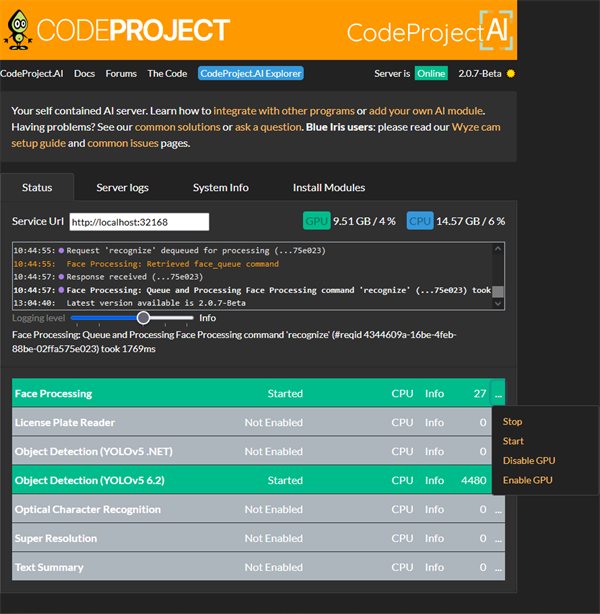Select the Text Summary module name
The width and height of the screenshot is (600, 614).
49,567
